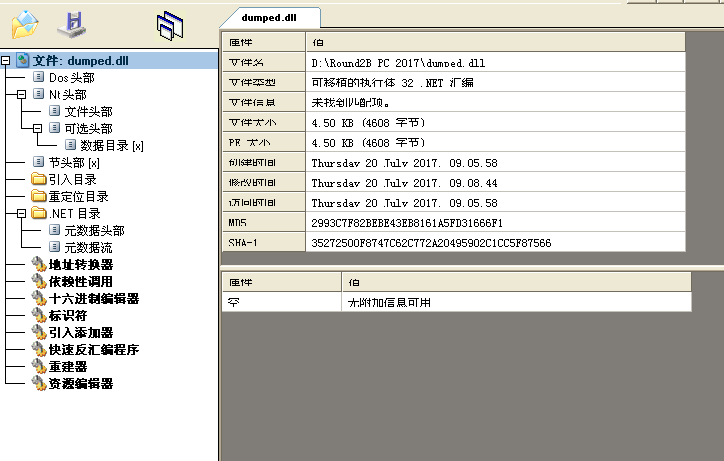Click the page icon beside Nt 头部
Screen dimensions: 724x461
click(39, 94)
